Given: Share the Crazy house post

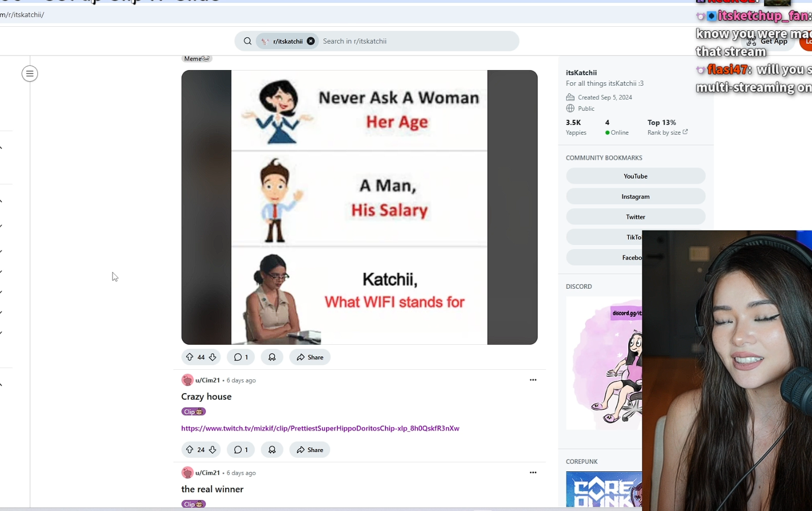Looking at the screenshot, I should 310,450.
